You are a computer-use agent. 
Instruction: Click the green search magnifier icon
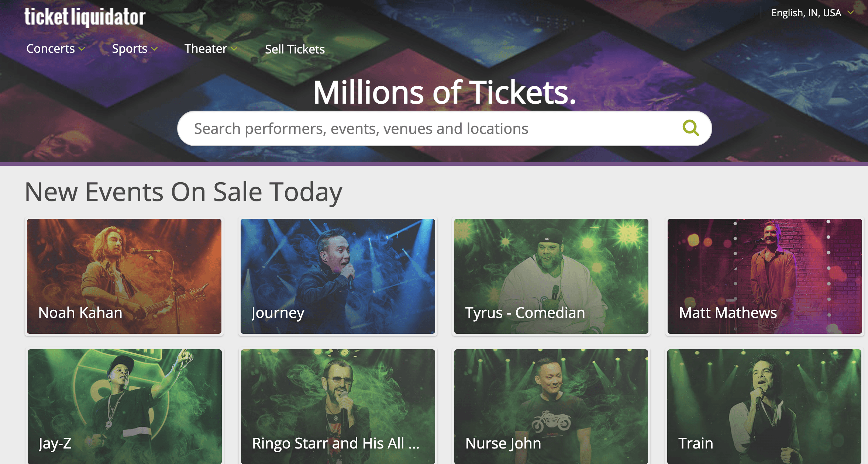[x=690, y=128]
